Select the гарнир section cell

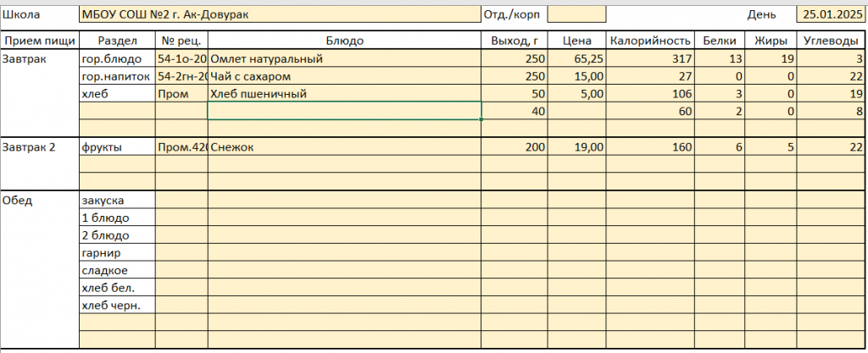tap(117, 253)
